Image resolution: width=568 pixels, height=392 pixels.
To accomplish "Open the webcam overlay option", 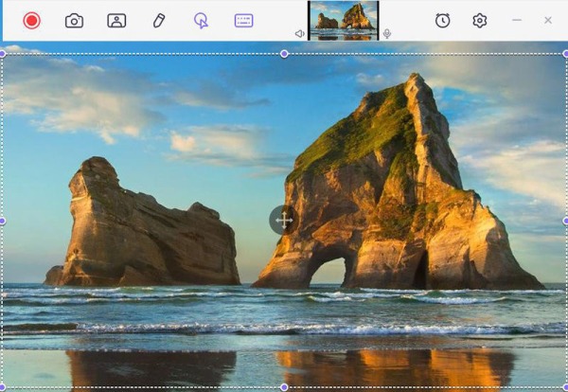I will coord(116,20).
